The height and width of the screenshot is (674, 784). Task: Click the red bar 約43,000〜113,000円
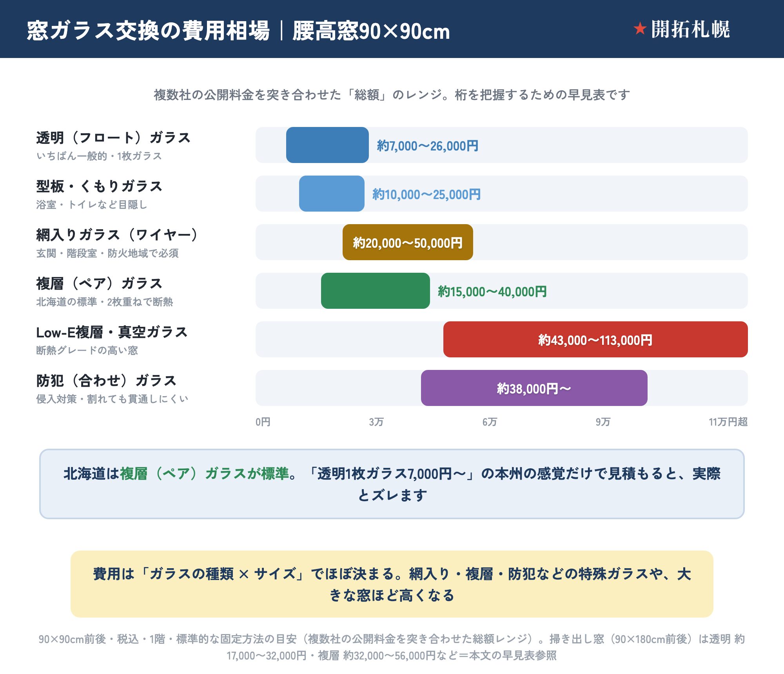[x=595, y=339]
